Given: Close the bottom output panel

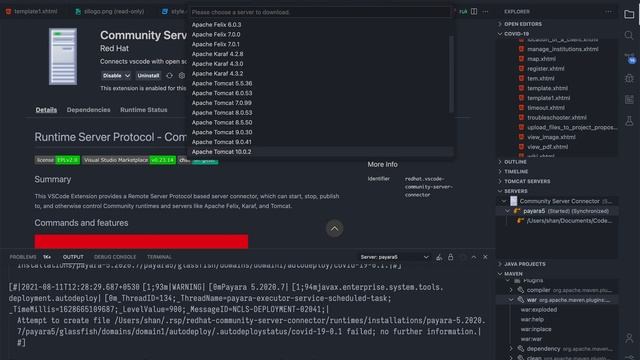Looking at the screenshot, I should click(x=485, y=257).
